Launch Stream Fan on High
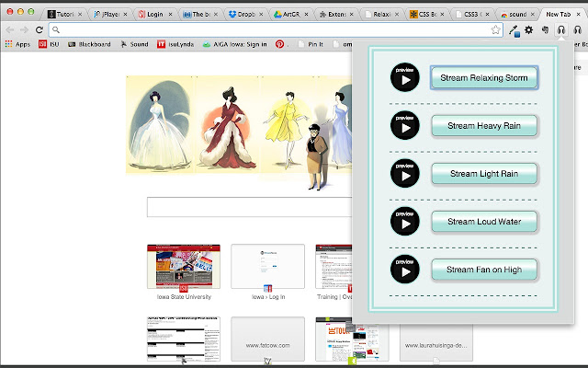The width and height of the screenshot is (588, 368). (x=484, y=270)
